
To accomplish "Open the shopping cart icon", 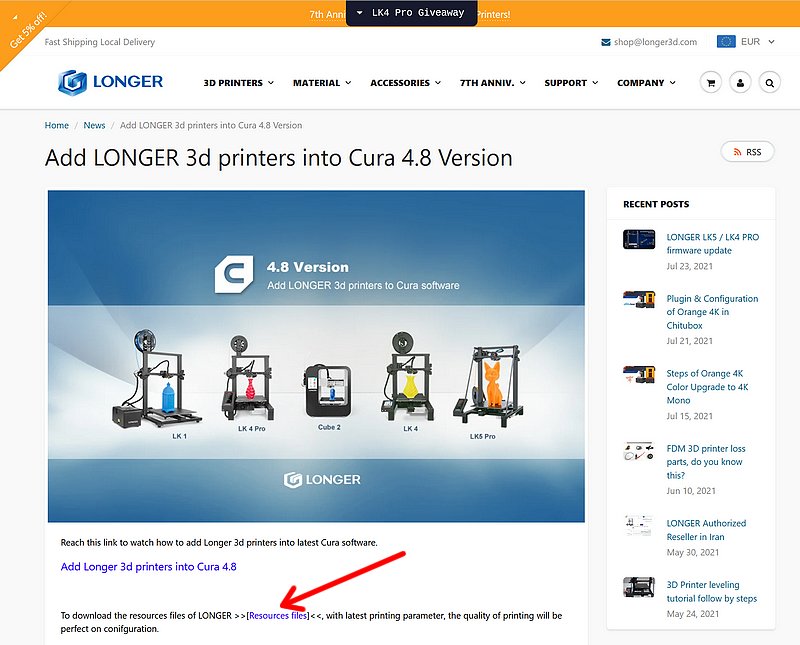I will (x=711, y=83).
